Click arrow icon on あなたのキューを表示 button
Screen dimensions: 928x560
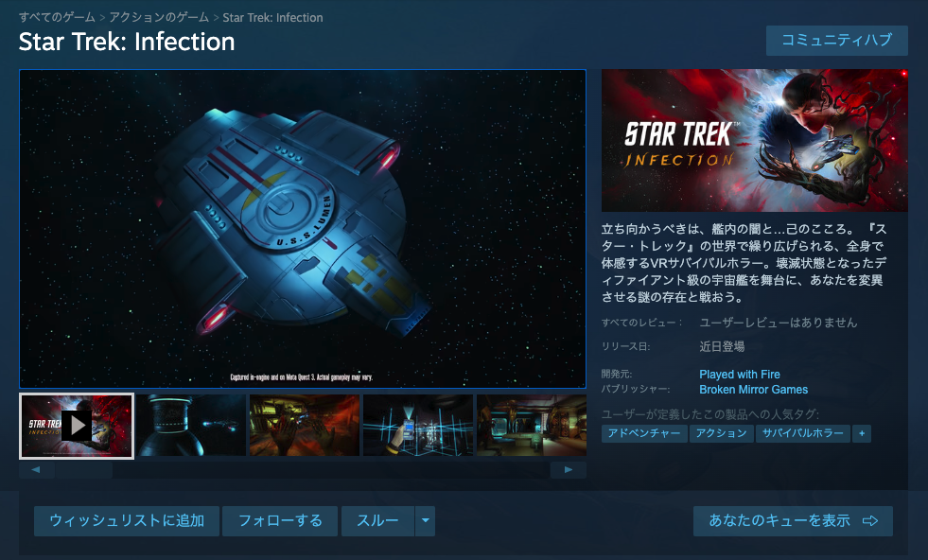point(870,521)
